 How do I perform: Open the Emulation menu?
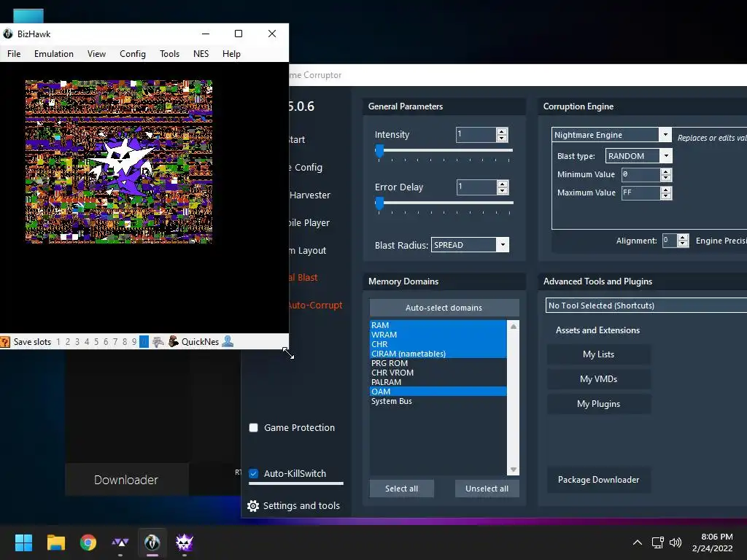54,54
